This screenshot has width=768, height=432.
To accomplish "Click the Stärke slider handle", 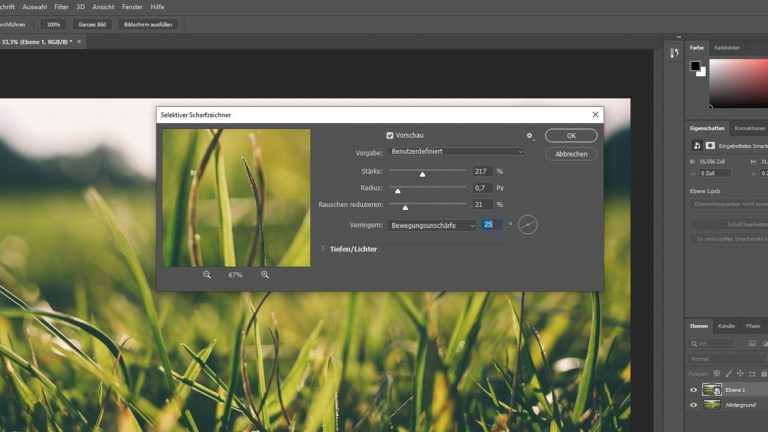I will (x=422, y=173).
